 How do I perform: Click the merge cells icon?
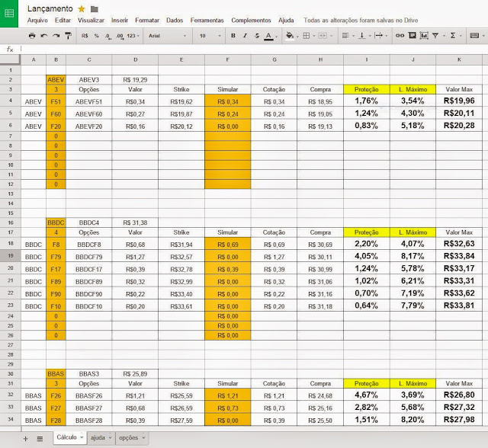(322, 36)
